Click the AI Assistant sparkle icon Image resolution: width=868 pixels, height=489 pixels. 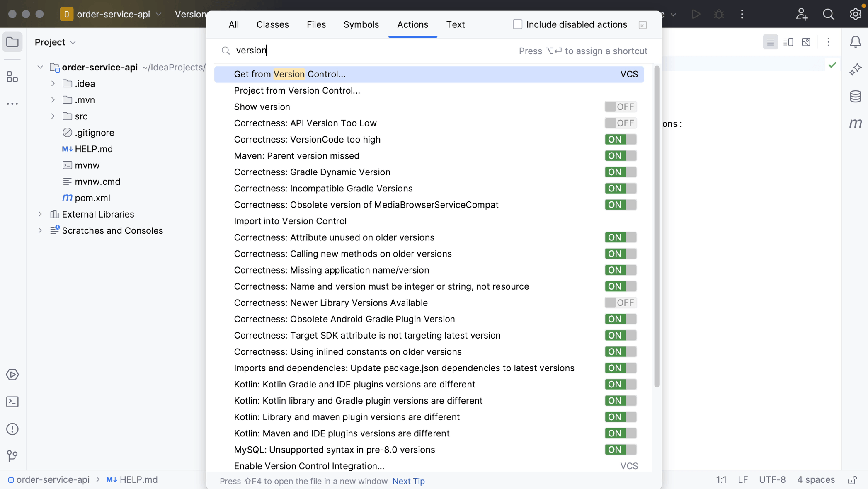click(x=855, y=69)
